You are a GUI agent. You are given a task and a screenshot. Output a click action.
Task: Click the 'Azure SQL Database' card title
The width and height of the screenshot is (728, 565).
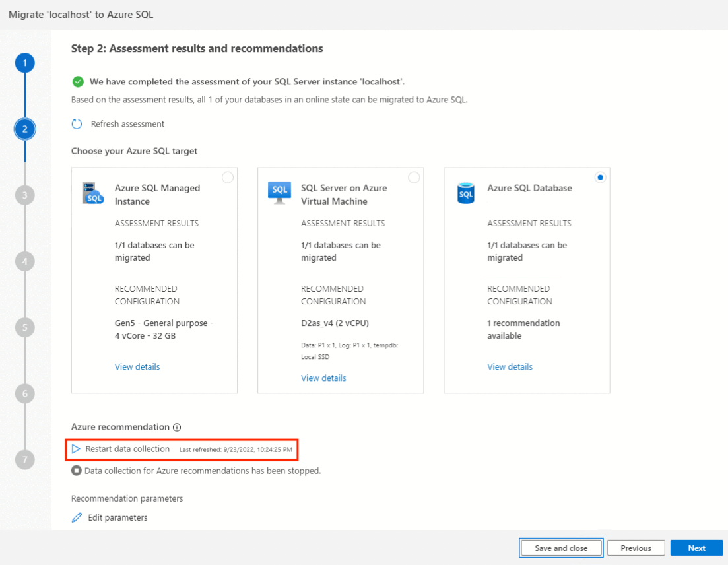click(530, 188)
